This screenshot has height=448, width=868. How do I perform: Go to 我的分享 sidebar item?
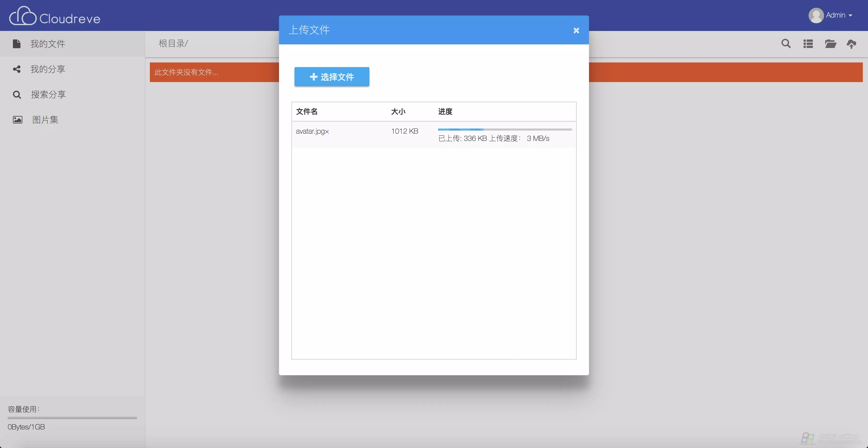(x=48, y=69)
